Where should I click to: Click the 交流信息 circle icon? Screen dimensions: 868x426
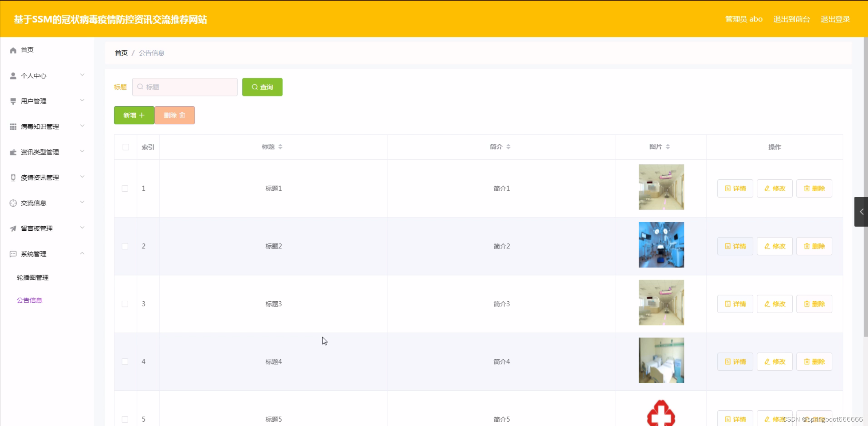tap(13, 203)
